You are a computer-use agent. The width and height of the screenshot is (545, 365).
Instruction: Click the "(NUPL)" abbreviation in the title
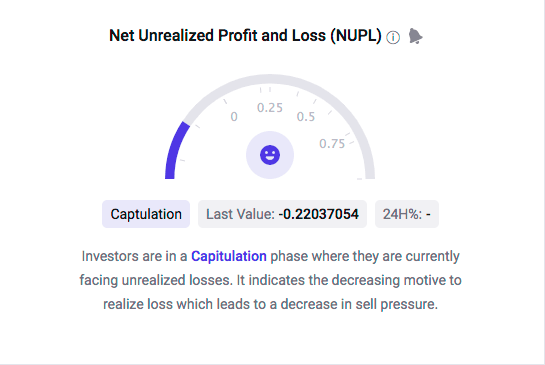[x=356, y=35]
